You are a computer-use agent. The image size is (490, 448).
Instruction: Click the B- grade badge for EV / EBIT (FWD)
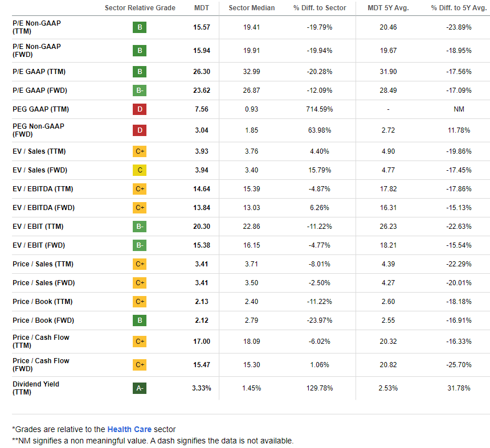click(140, 245)
